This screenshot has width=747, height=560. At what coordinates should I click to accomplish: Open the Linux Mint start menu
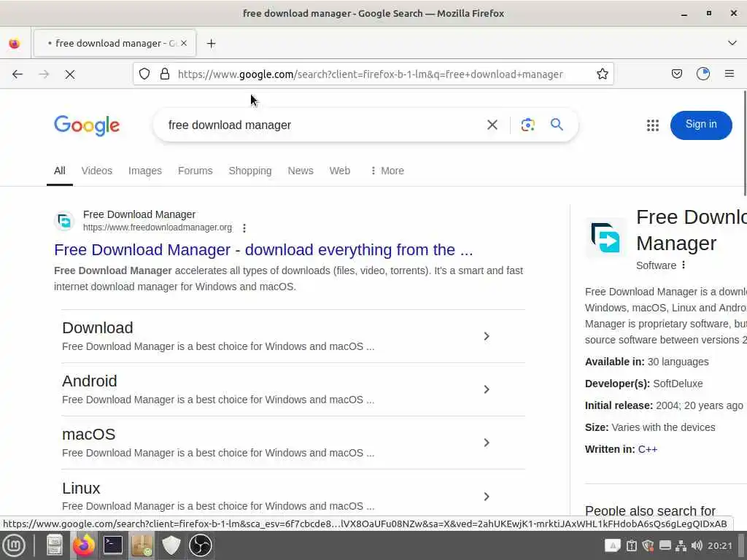tap(15, 545)
